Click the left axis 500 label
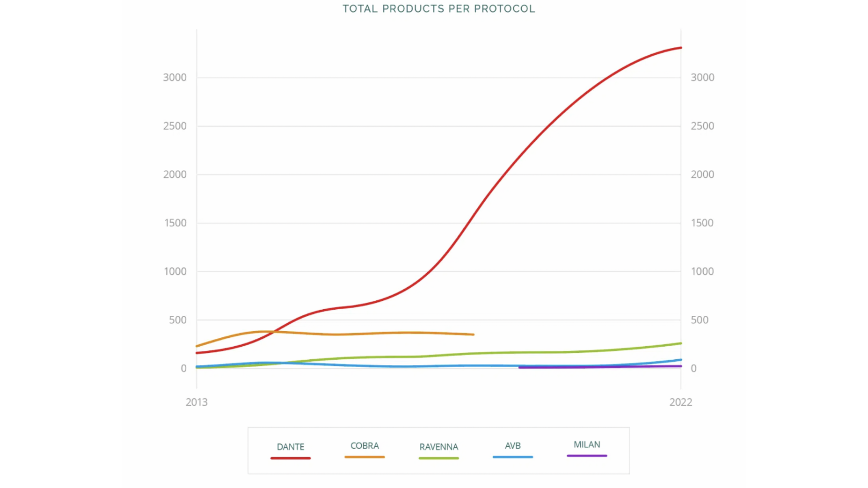The height and width of the screenshot is (488, 868). [177, 320]
